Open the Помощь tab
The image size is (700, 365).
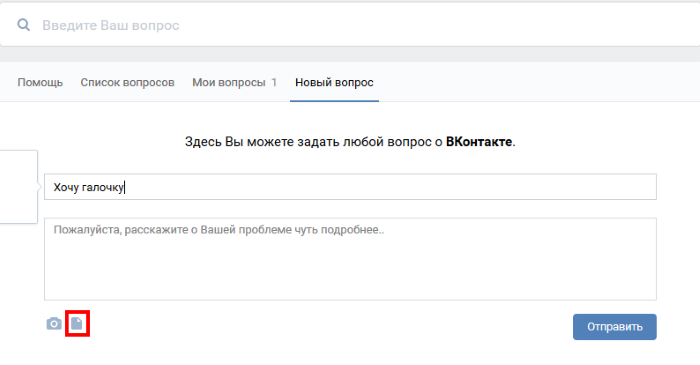(40, 83)
